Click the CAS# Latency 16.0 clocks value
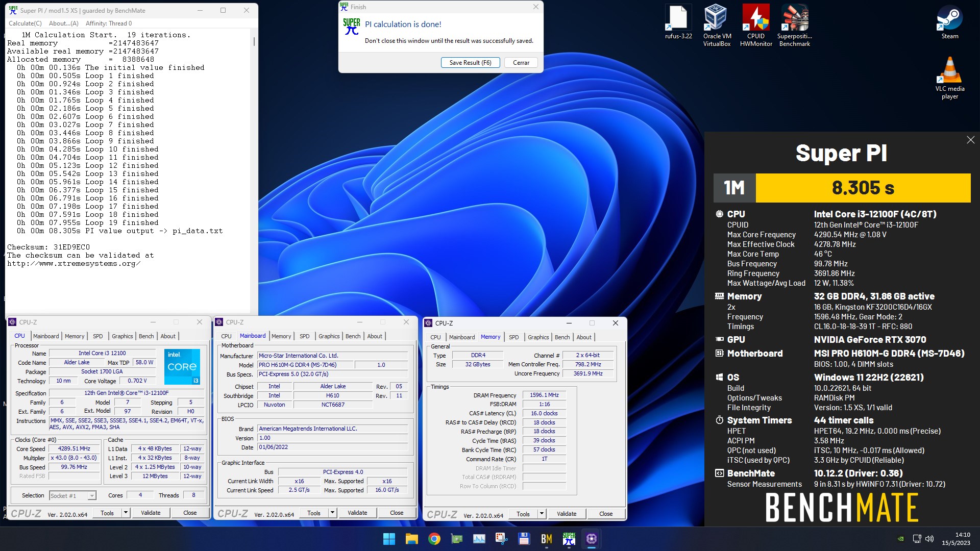The width and height of the screenshot is (980, 551). [544, 413]
